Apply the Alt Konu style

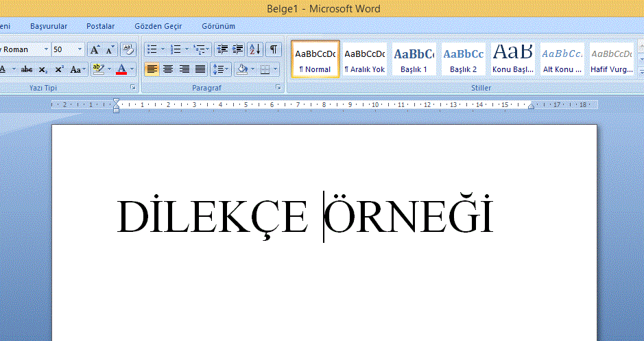point(562,59)
